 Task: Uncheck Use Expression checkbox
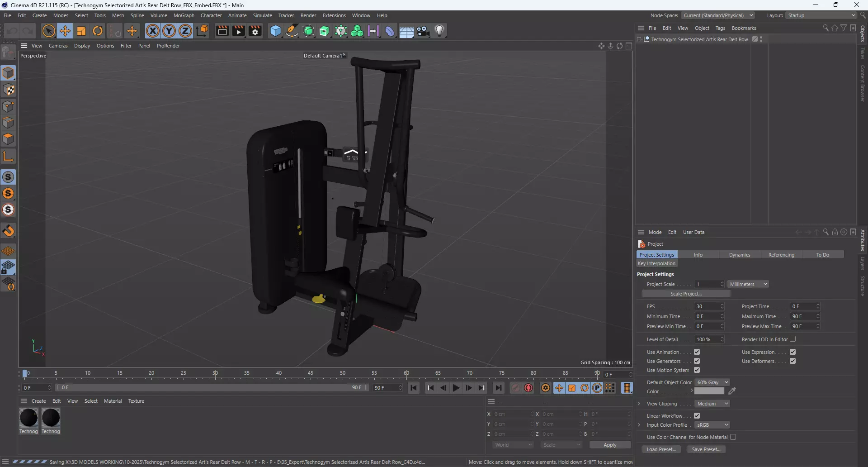(793, 352)
